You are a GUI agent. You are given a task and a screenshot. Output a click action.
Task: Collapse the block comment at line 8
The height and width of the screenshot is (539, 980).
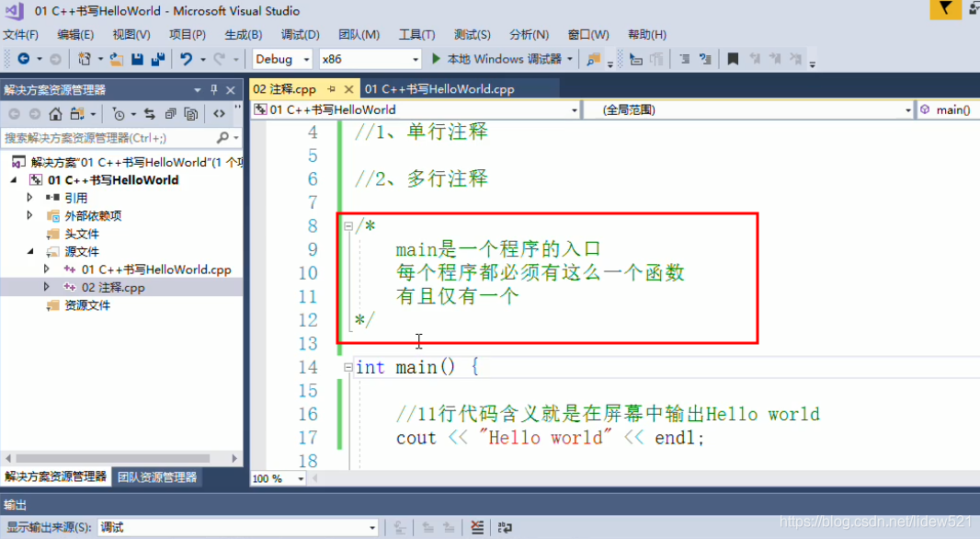[x=348, y=226]
